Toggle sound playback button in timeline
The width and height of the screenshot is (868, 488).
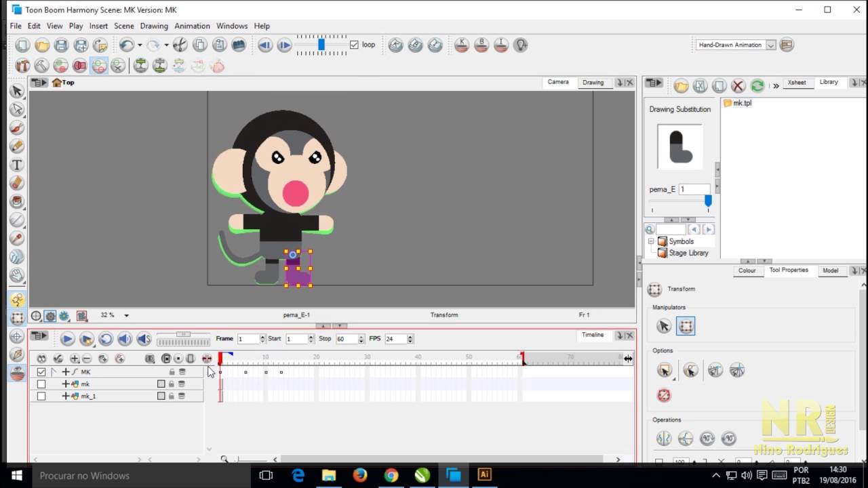124,339
